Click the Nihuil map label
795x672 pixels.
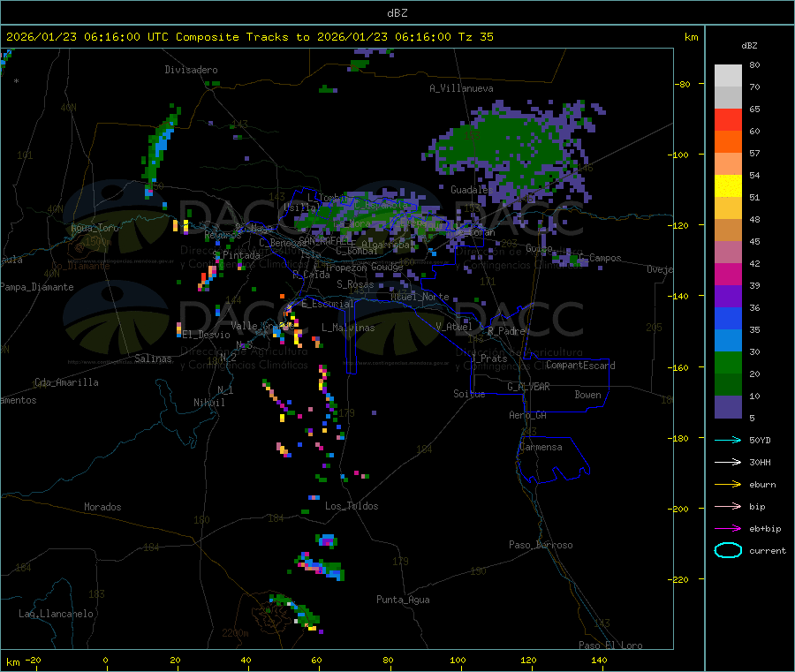coord(208,403)
